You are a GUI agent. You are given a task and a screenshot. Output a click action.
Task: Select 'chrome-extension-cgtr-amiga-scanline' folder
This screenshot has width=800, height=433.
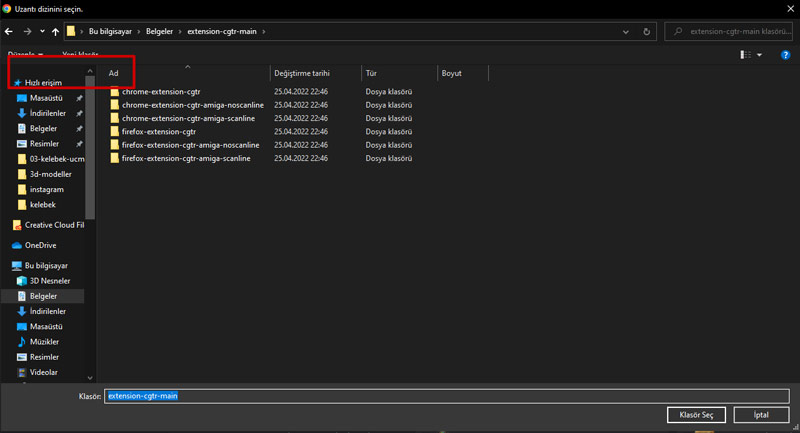188,118
